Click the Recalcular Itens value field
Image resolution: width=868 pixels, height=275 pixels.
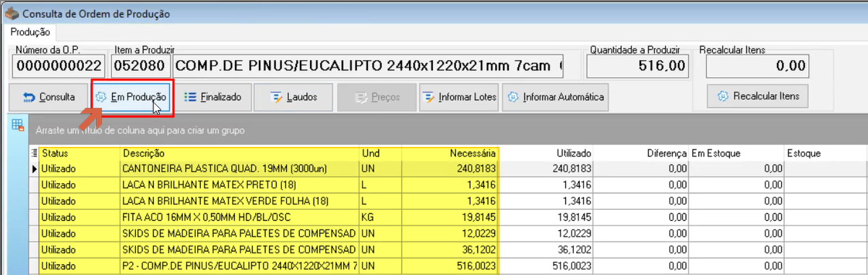(757, 67)
